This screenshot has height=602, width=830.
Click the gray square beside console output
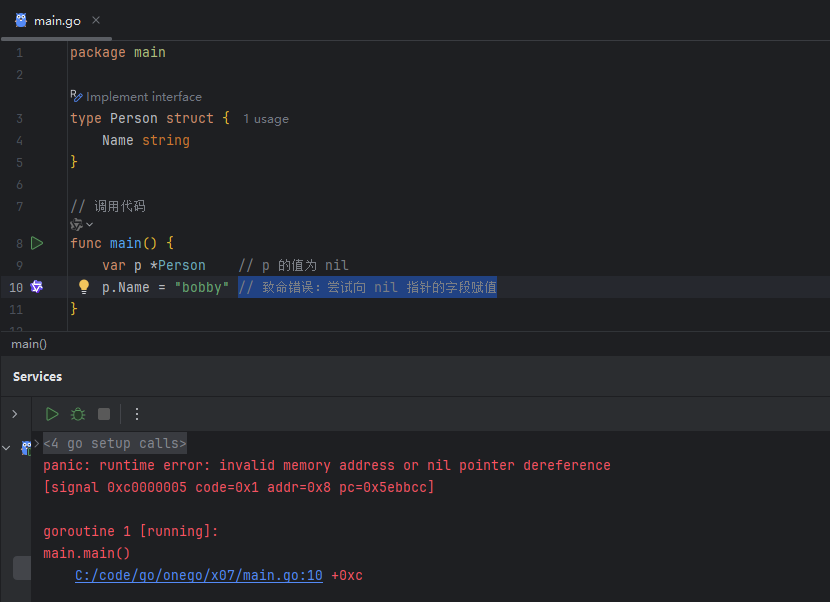22,568
